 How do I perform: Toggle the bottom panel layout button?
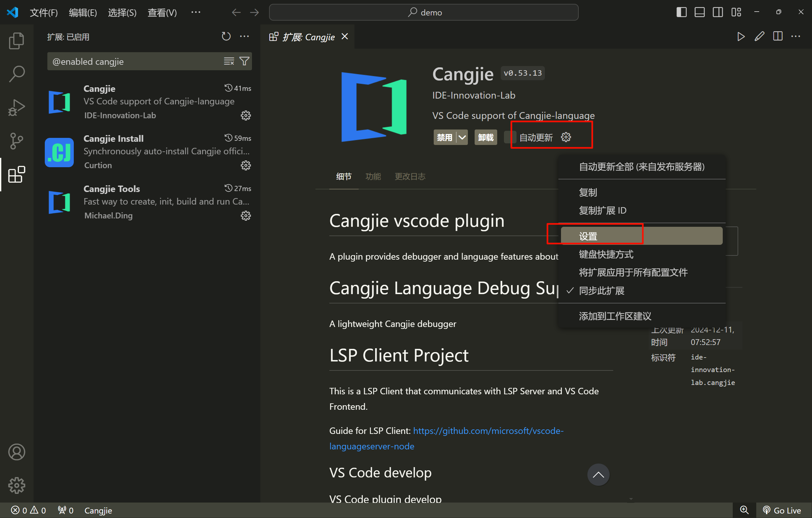pyautogui.click(x=699, y=13)
